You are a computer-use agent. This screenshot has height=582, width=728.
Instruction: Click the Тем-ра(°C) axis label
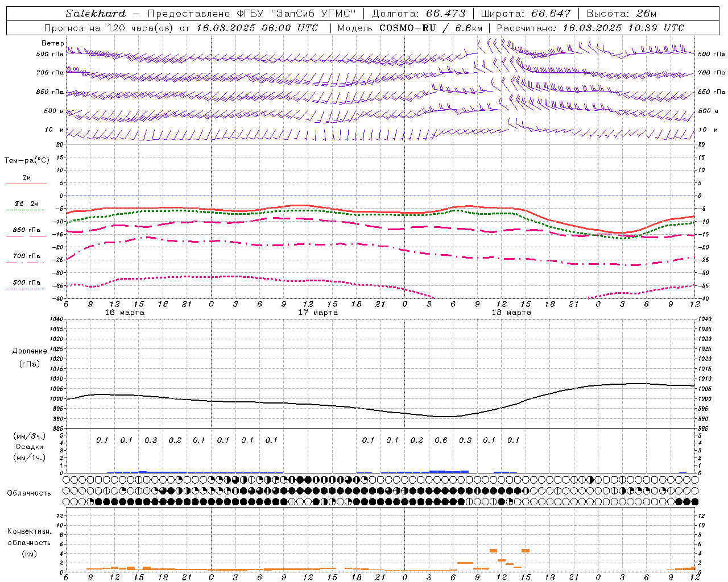[x=27, y=161]
